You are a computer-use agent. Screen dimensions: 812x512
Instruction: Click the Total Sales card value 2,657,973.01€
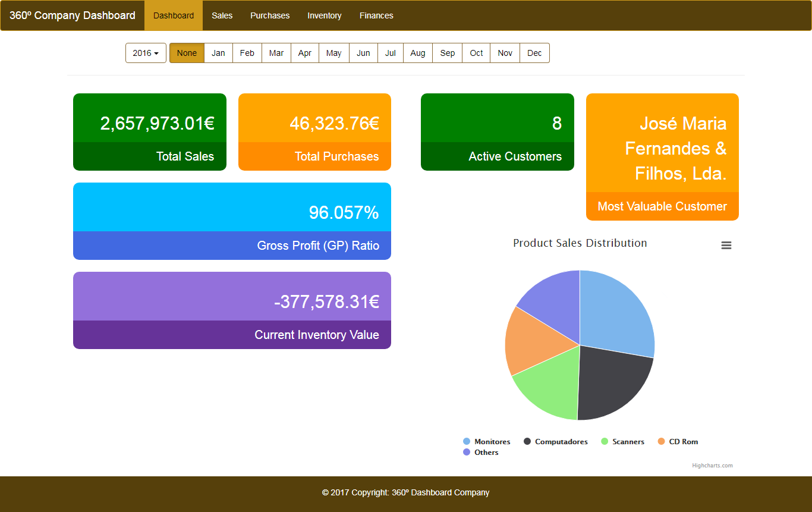click(x=157, y=123)
